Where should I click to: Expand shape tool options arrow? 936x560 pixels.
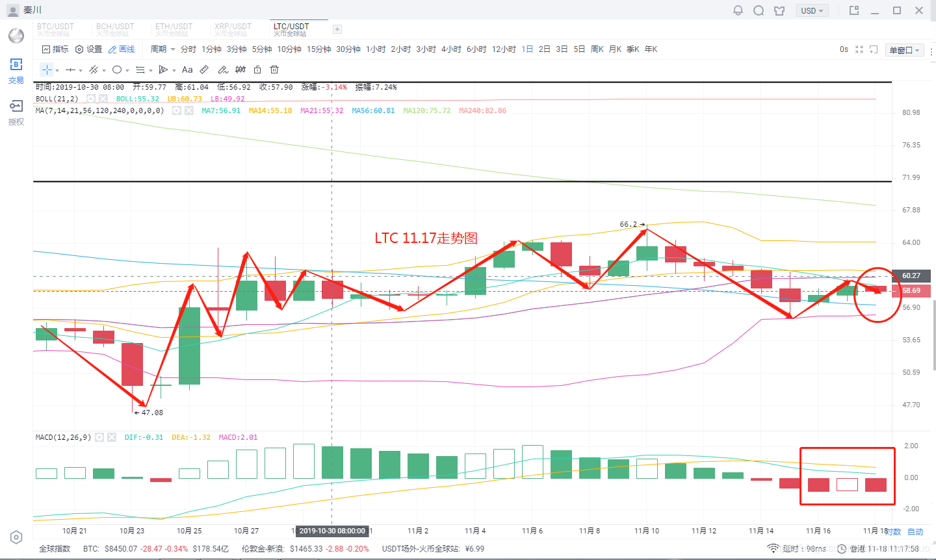point(127,70)
